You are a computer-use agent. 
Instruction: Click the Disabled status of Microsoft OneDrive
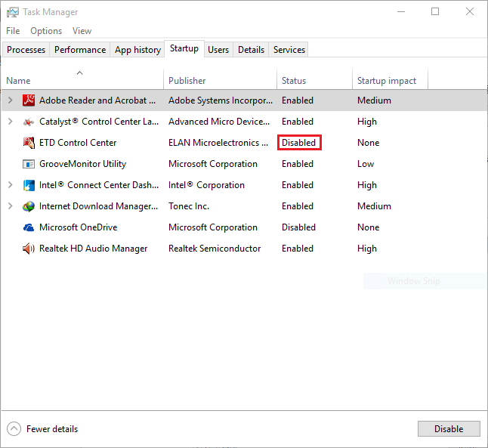point(299,227)
